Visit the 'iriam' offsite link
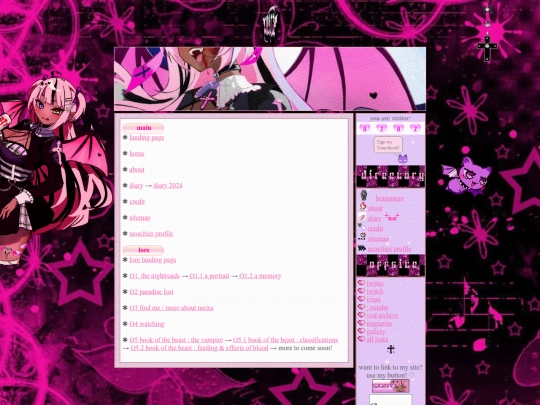The width and height of the screenshot is (540, 405). click(374, 300)
